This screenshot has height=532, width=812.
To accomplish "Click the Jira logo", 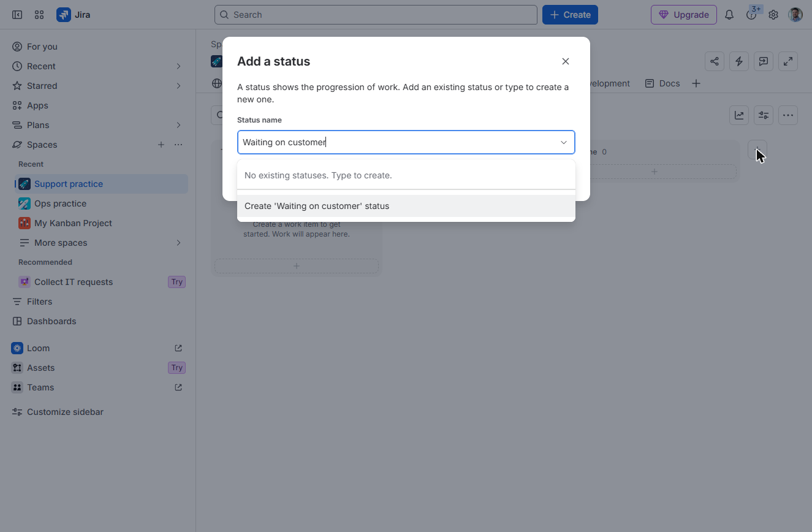I will (x=74, y=15).
